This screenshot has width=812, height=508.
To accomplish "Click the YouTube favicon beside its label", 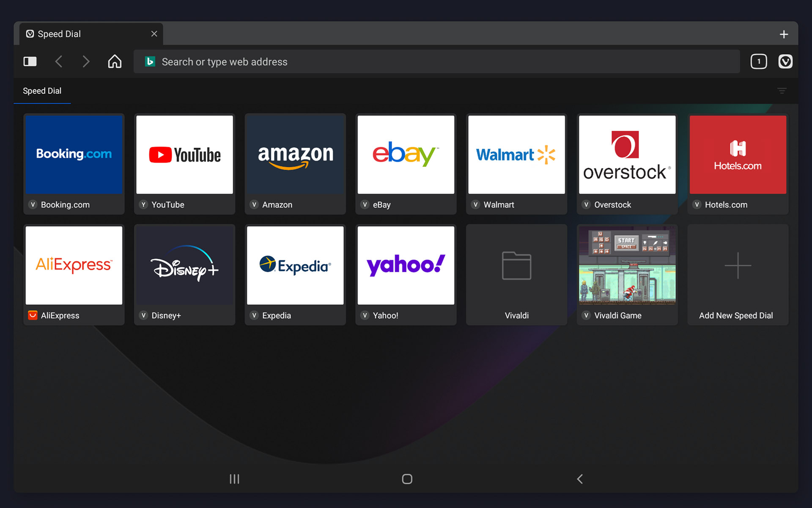I will 143,204.
